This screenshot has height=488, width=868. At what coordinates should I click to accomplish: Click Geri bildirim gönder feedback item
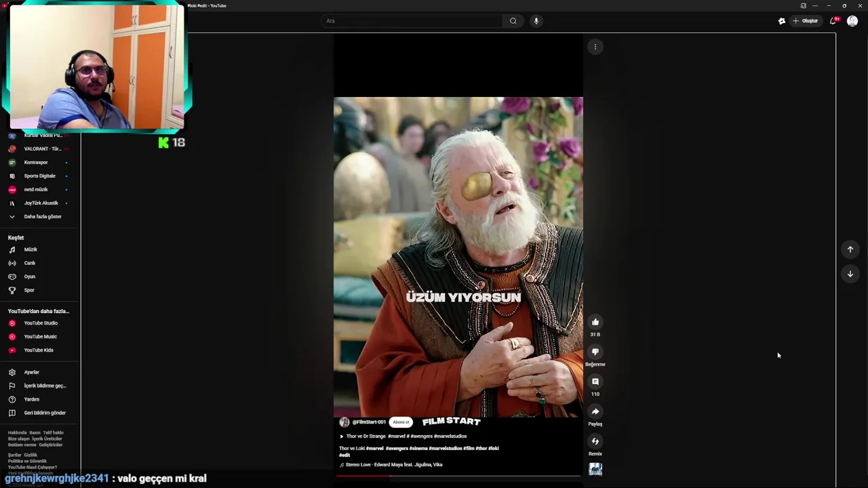[40, 413]
